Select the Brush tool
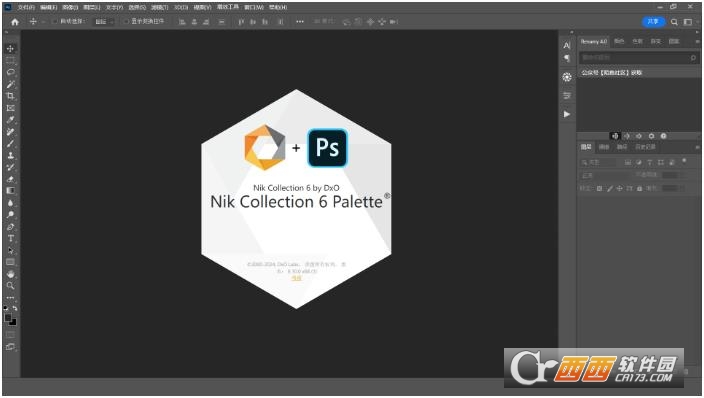Screen dimensions: 704x398 pyautogui.click(x=10, y=143)
